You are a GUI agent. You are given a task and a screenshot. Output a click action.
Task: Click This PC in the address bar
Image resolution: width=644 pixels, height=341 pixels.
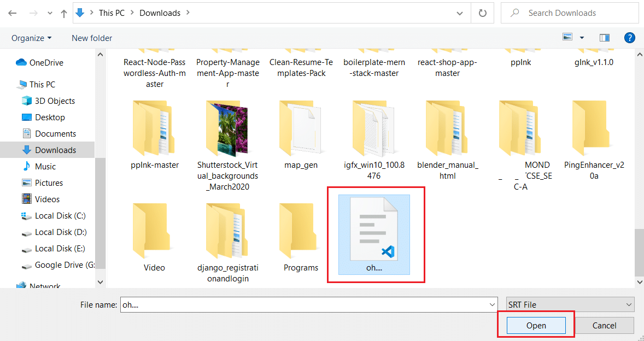pos(112,13)
